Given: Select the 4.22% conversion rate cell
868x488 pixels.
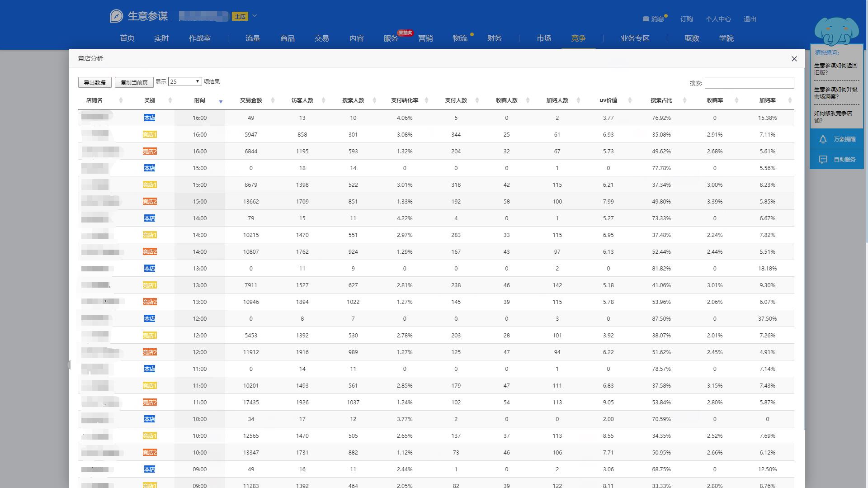Looking at the screenshot, I should pyautogui.click(x=405, y=218).
